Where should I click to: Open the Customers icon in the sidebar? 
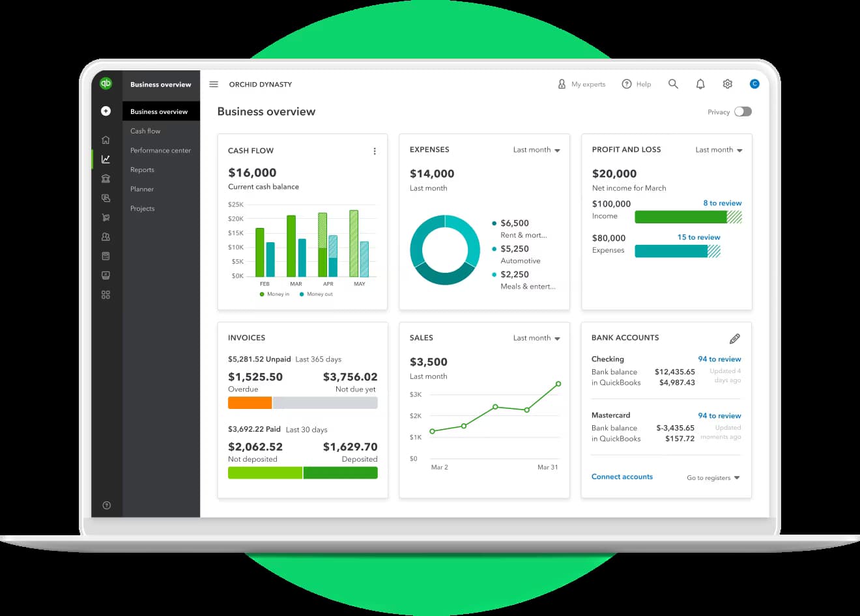pos(106,236)
